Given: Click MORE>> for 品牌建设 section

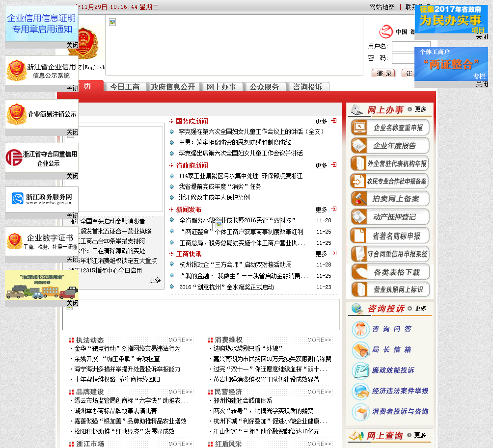Looking at the screenshot, I should tap(180, 392).
